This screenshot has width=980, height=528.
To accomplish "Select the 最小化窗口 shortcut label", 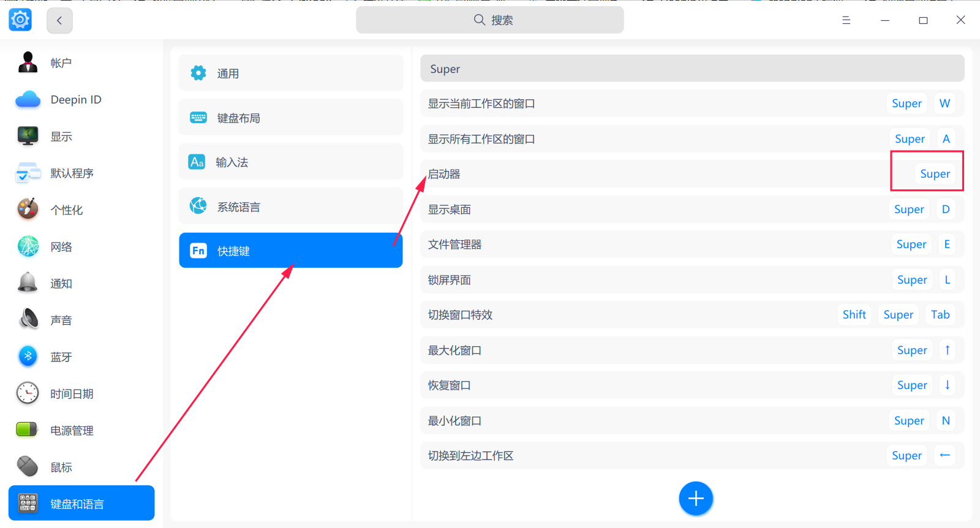I will 454,421.
